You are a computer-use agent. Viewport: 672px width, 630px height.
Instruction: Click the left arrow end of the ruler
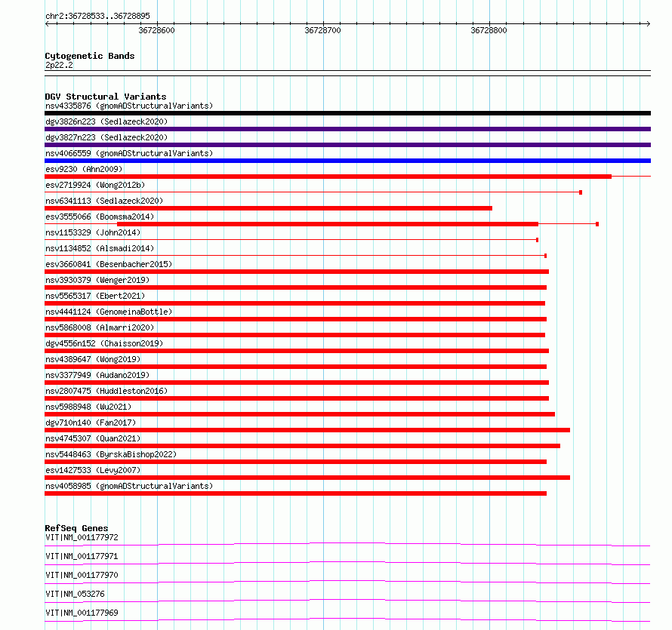tap(47, 23)
